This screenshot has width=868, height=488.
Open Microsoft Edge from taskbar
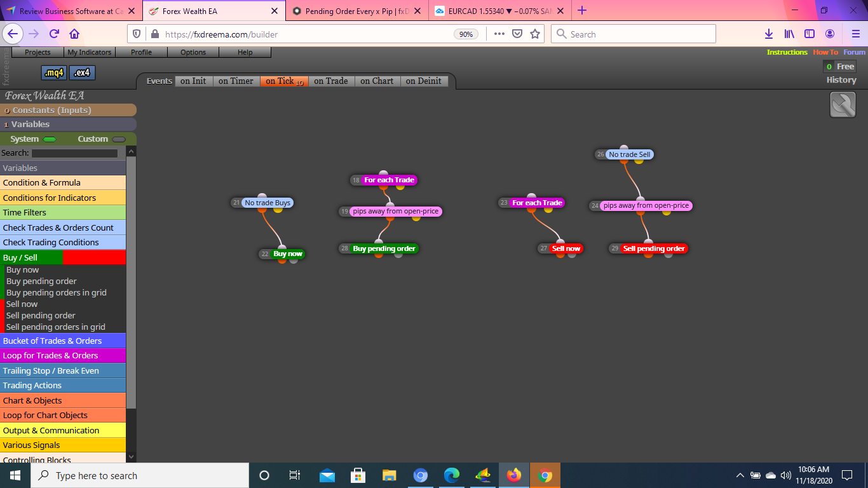(x=452, y=475)
